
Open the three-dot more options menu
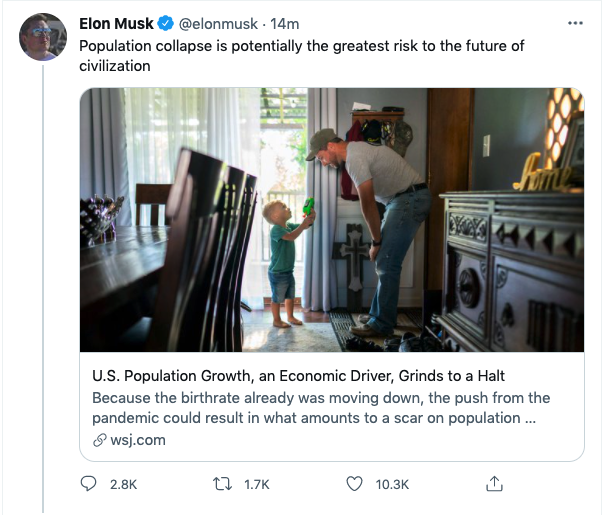point(575,23)
